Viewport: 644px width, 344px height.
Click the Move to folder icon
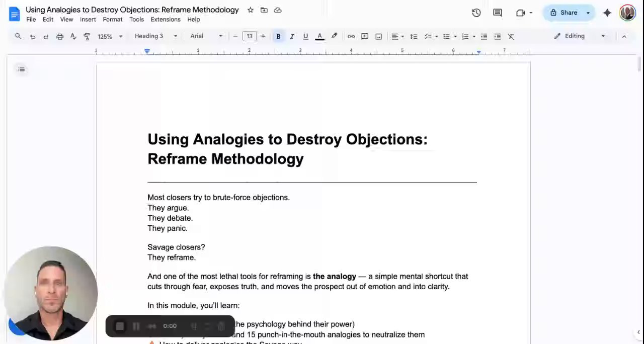[264, 10]
